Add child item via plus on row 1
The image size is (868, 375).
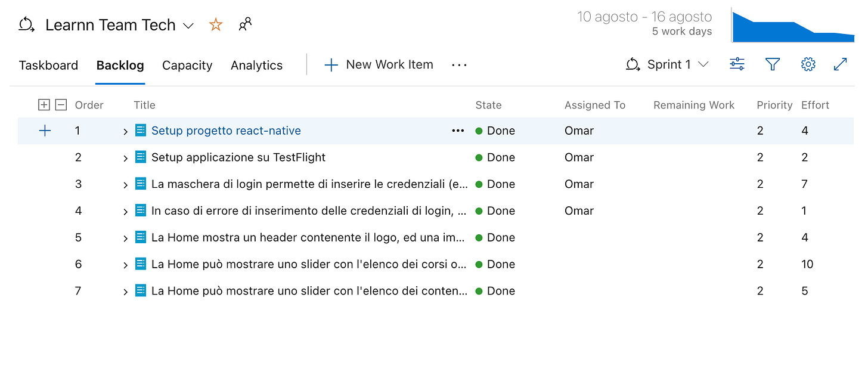(x=45, y=131)
